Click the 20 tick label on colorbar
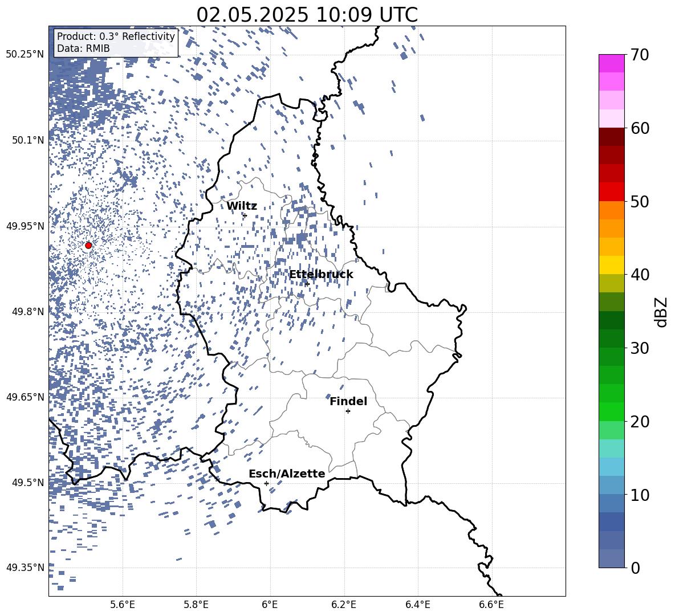 pyautogui.click(x=640, y=422)
